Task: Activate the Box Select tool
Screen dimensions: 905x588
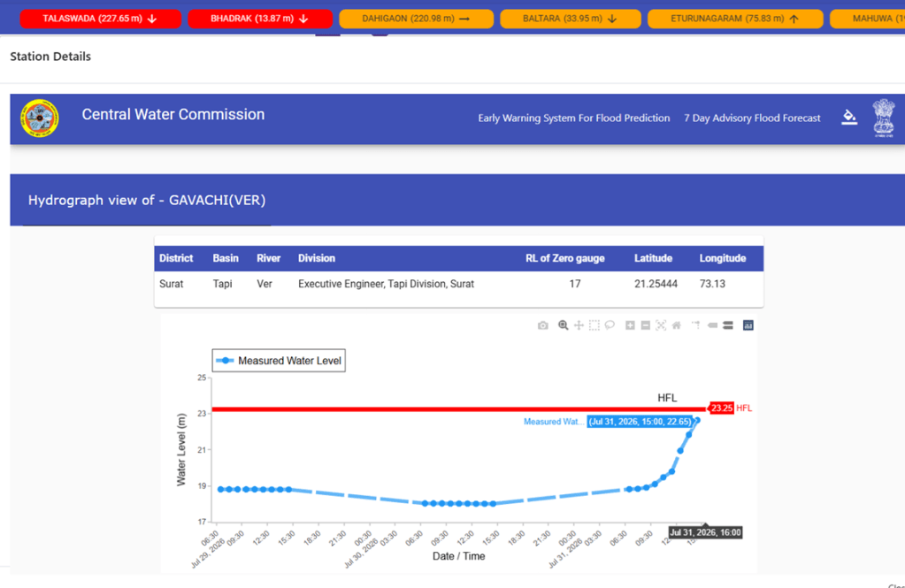Action: [594, 325]
